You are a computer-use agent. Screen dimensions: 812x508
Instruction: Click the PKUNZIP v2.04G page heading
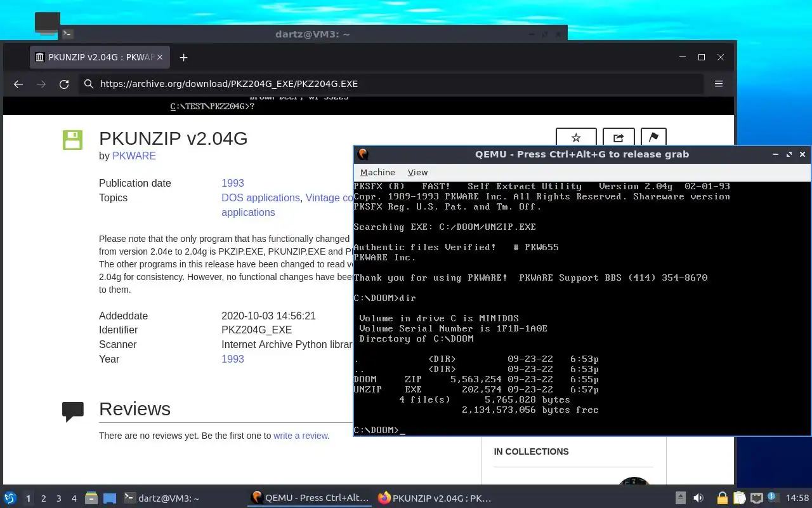[173, 138]
